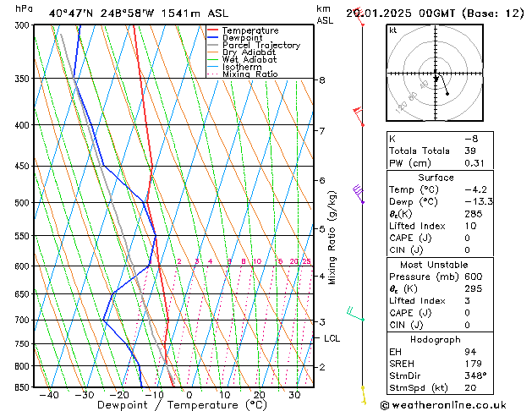Click the Surface Temp value -4.2
532x411 pixels.
[475, 189]
